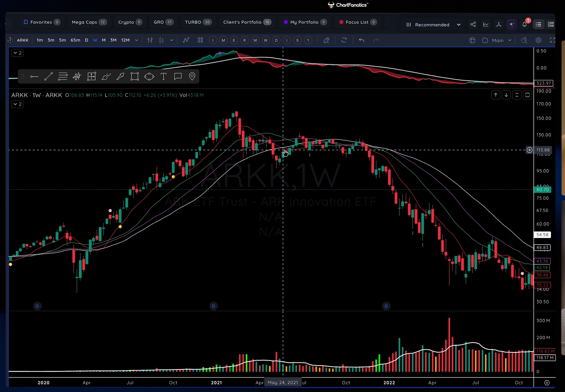This screenshot has width=565, height=392.
Task: Open time axis settings gear
Action: point(547,383)
